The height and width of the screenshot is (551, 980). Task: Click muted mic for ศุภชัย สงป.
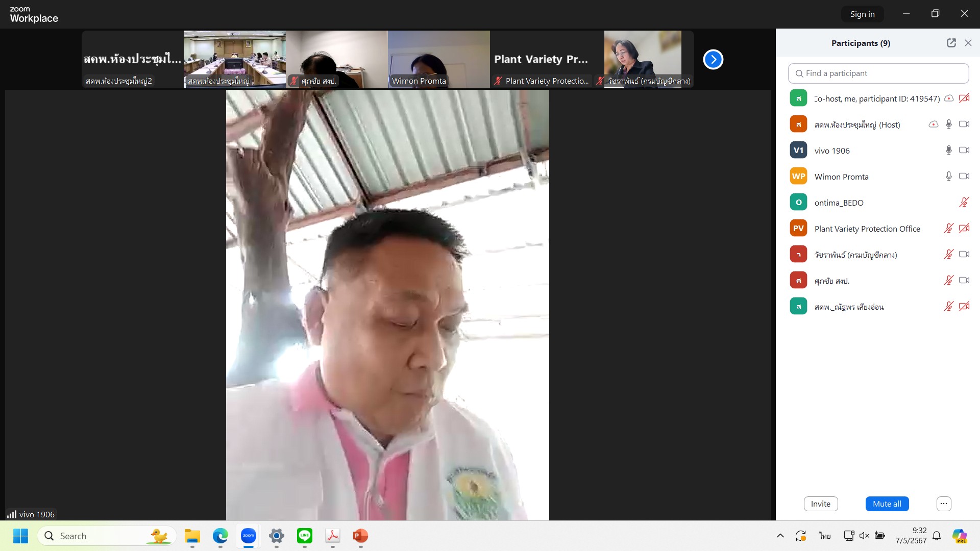pos(949,281)
